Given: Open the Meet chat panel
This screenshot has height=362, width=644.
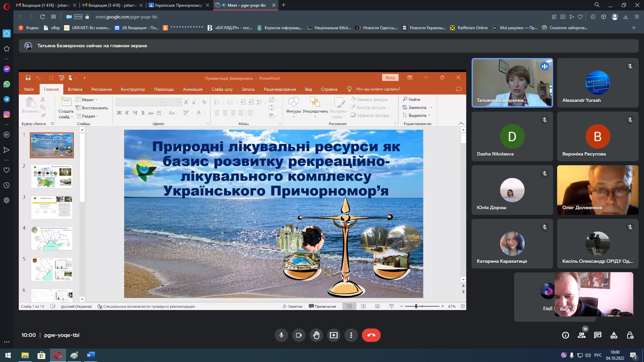Looking at the screenshot, I should coord(597,335).
